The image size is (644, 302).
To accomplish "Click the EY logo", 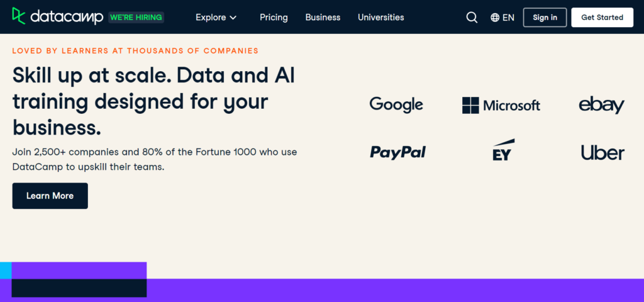I will click(x=504, y=150).
